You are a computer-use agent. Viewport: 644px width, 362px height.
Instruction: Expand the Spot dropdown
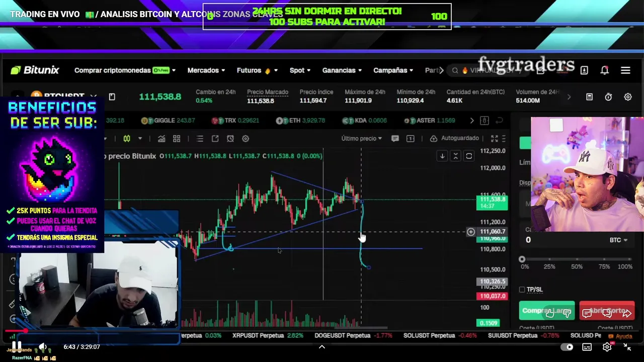(300, 70)
